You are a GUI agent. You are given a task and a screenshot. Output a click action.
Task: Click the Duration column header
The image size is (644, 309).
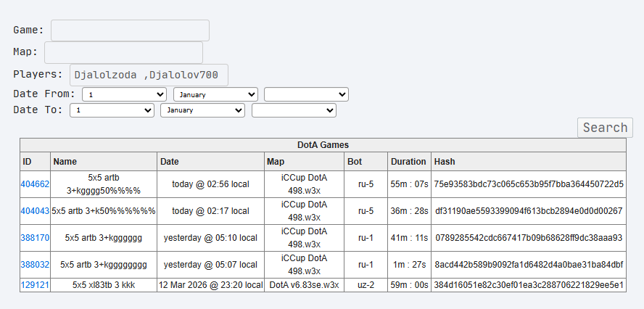click(408, 161)
